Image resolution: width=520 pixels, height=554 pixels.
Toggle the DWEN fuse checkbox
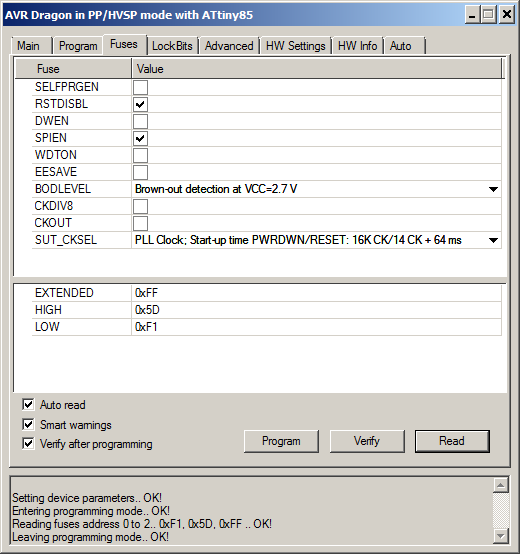click(x=140, y=121)
